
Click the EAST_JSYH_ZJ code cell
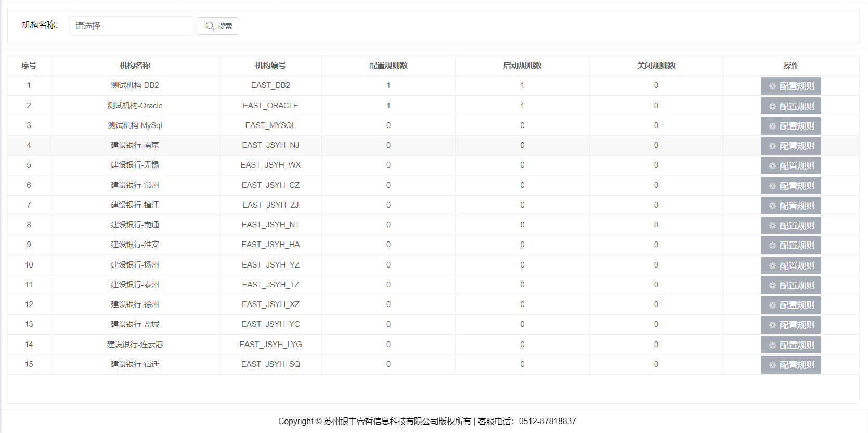point(270,205)
